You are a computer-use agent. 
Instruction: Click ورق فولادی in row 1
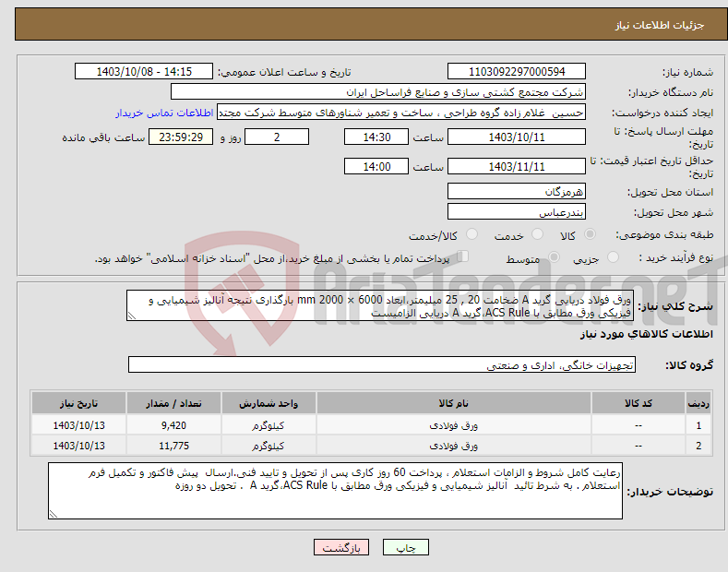[454, 424]
